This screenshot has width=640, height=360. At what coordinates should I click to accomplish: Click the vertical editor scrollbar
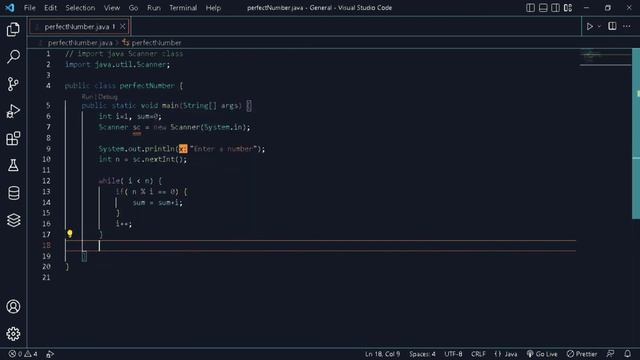(636, 134)
